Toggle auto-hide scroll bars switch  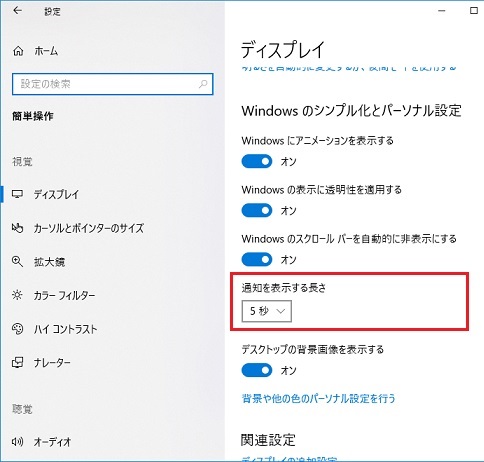coord(257,259)
